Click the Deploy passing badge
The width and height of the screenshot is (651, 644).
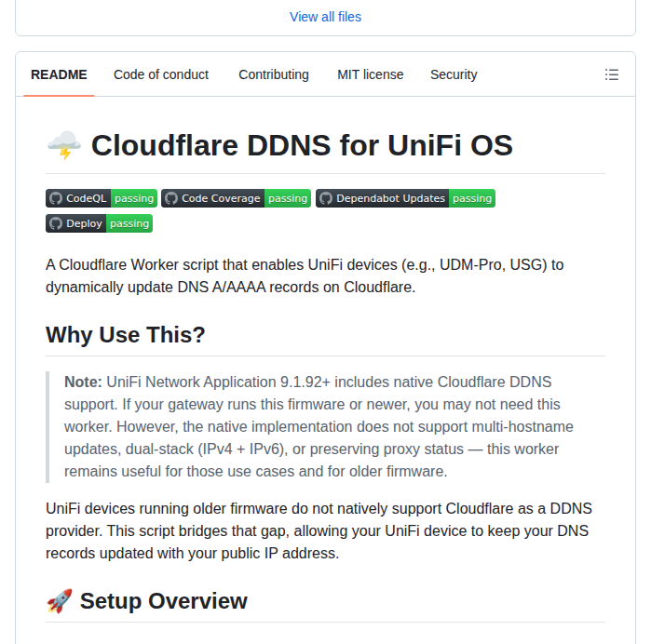tap(100, 223)
